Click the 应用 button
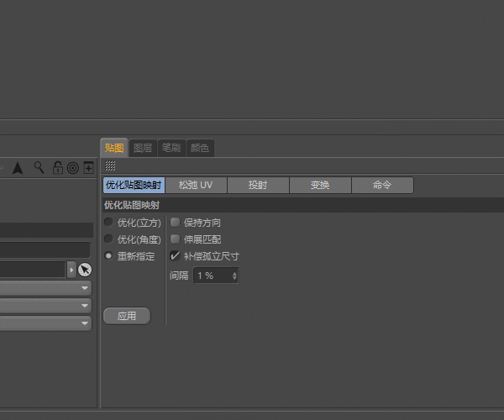 click(126, 317)
